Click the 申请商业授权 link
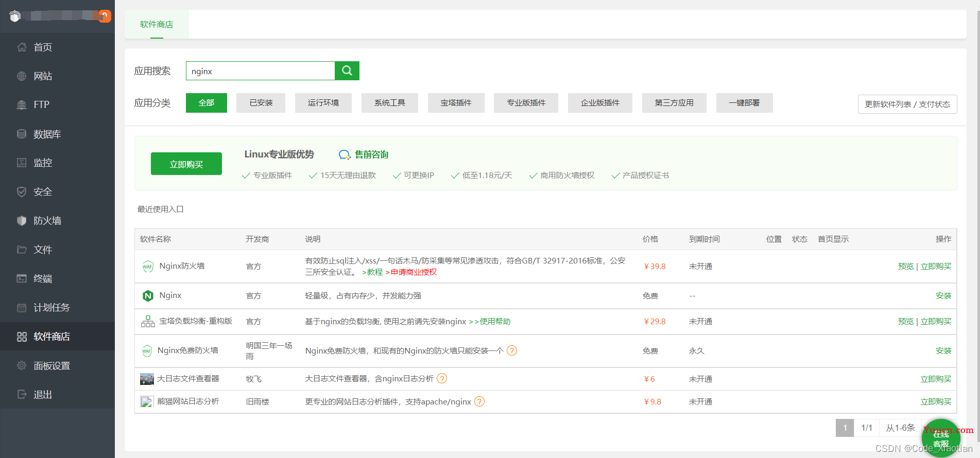980x458 pixels. pyautogui.click(x=411, y=272)
